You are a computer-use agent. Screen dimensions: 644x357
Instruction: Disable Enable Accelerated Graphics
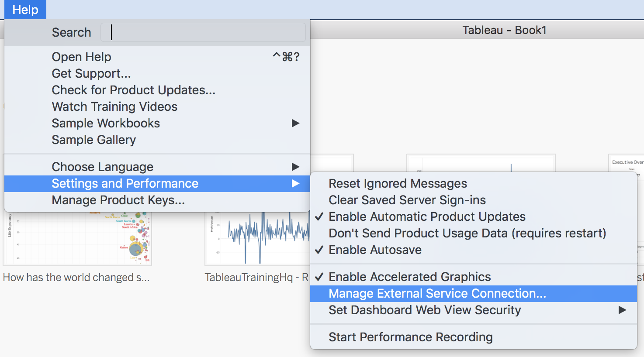[x=410, y=276]
